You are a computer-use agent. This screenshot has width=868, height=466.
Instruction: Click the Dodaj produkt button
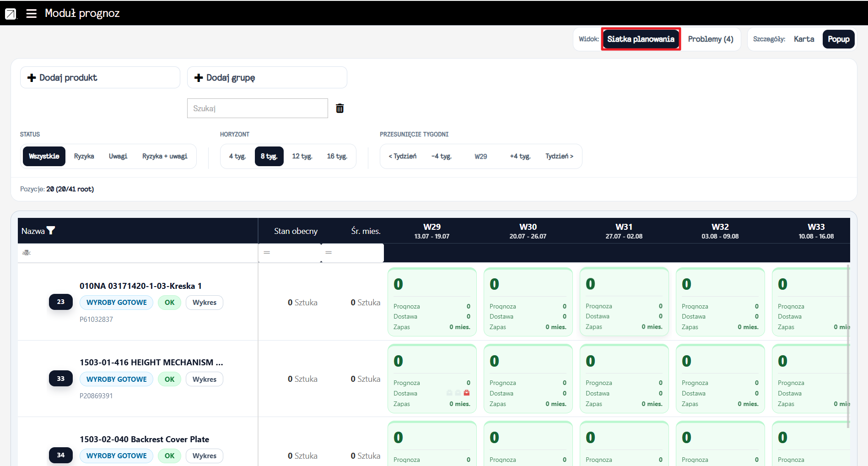pyautogui.click(x=100, y=77)
